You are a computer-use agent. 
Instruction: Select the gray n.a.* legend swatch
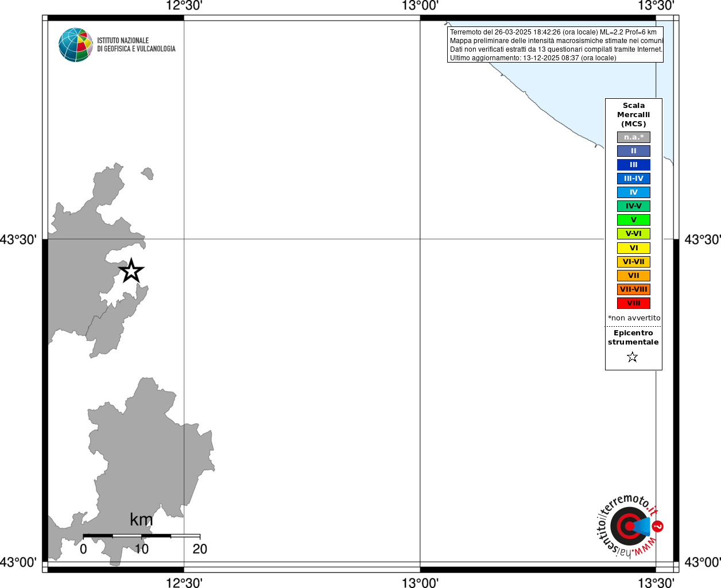coord(634,137)
